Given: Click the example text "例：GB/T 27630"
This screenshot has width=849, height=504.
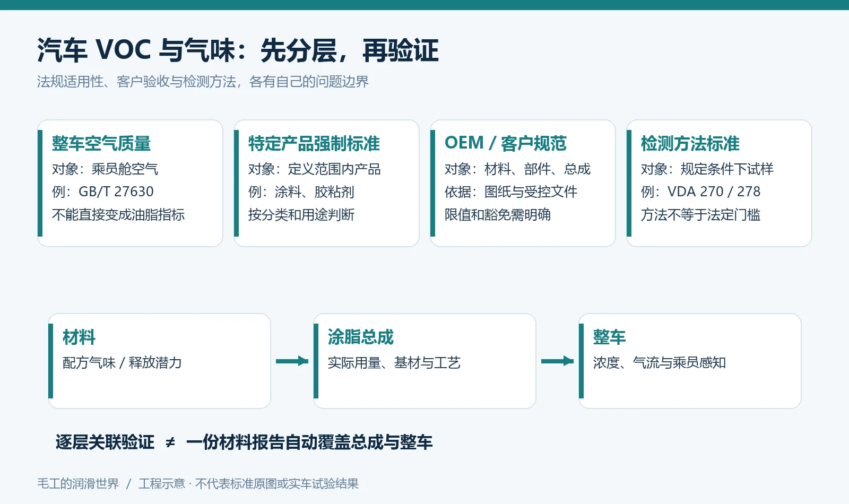Looking at the screenshot, I should click(x=103, y=192).
